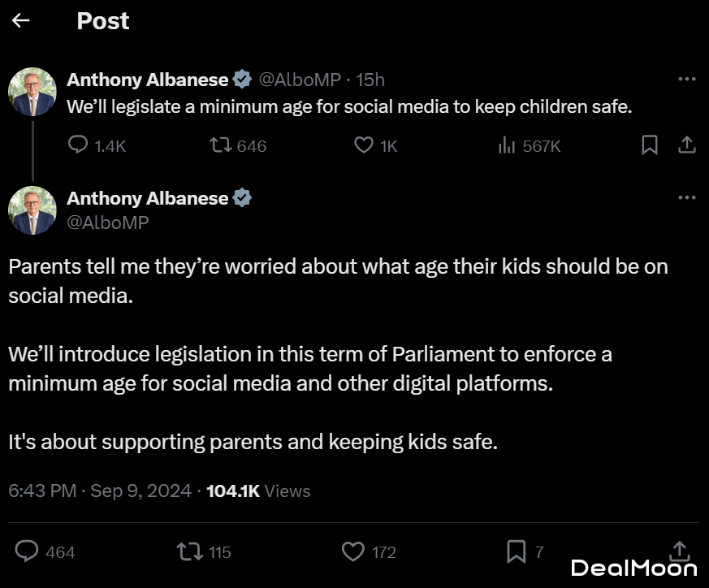The height and width of the screenshot is (588, 709).
Task: Like the main post with 172 likes
Action: tap(352, 552)
